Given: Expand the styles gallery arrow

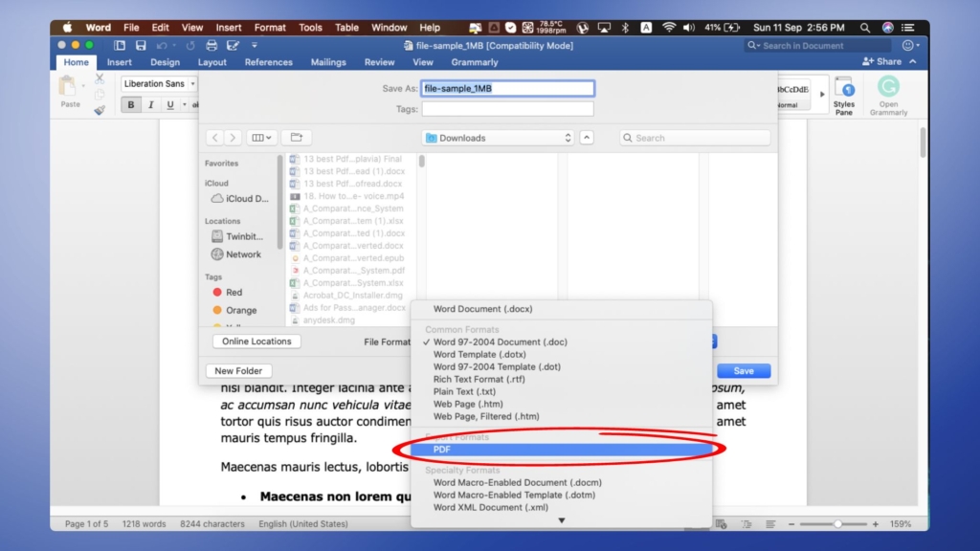Looking at the screenshot, I should 822,95.
